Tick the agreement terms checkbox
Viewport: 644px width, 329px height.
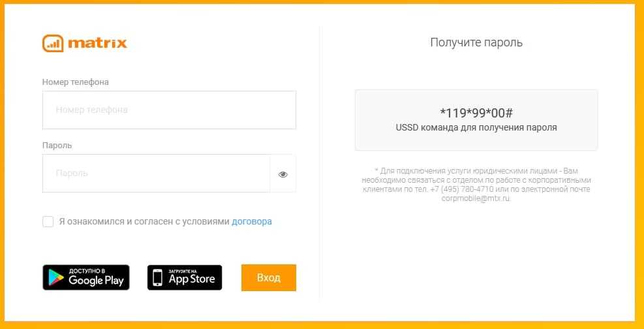coord(48,221)
